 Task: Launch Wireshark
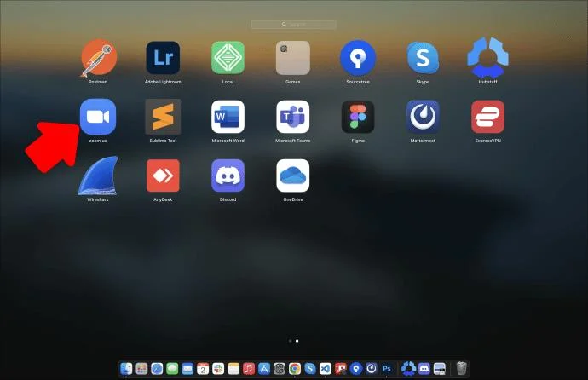coord(98,176)
